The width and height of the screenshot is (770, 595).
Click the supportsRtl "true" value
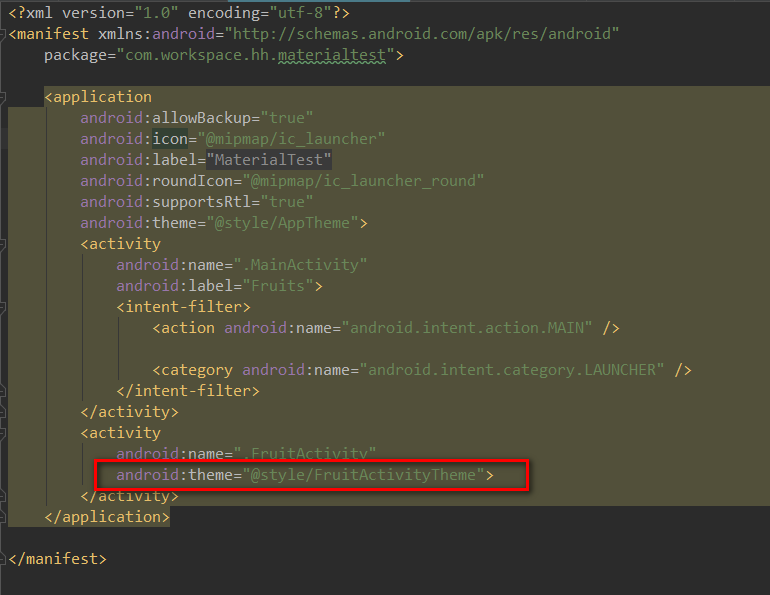[x=287, y=202]
